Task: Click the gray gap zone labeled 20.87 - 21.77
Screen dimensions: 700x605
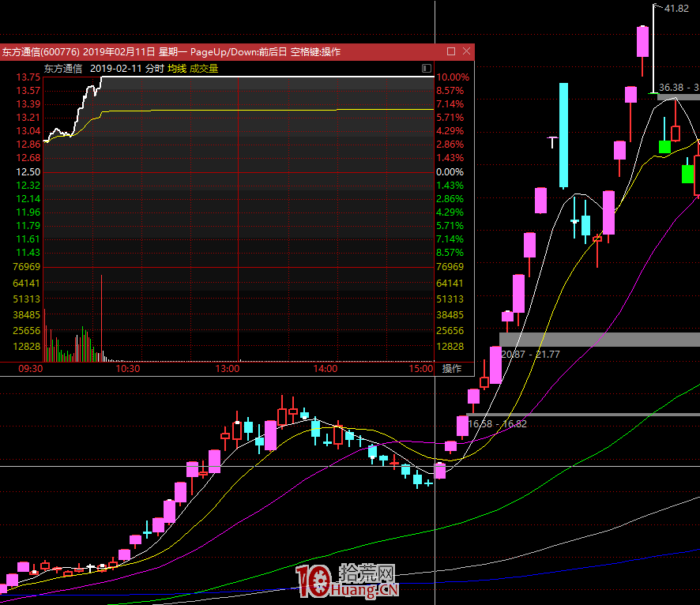Action: [x=599, y=340]
